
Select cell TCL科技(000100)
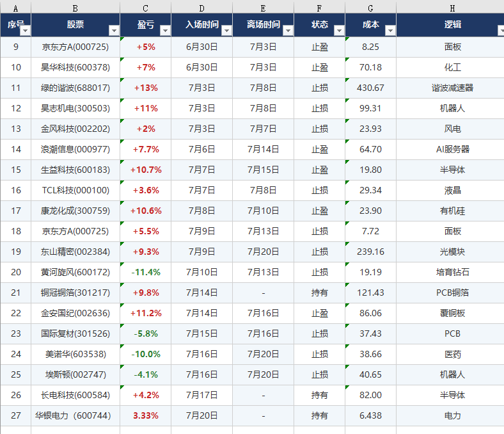point(75,190)
